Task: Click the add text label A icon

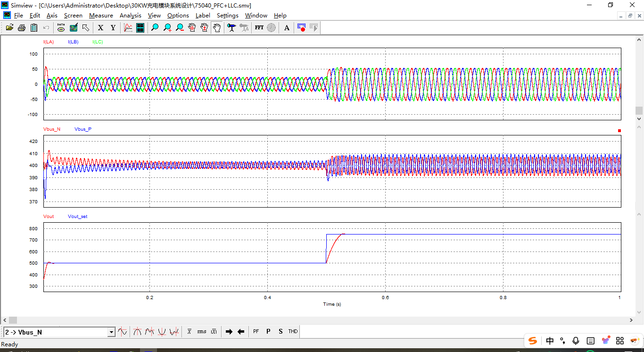Action: tap(287, 28)
